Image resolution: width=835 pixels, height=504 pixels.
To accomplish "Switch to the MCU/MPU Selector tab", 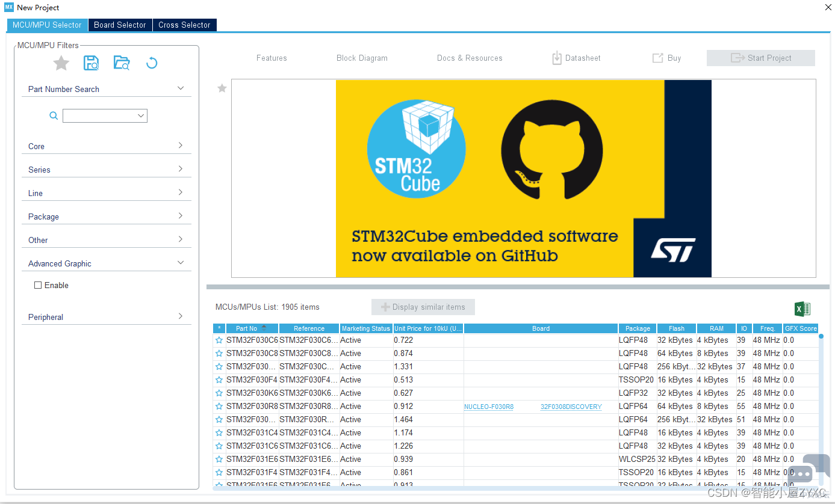I will (47, 25).
